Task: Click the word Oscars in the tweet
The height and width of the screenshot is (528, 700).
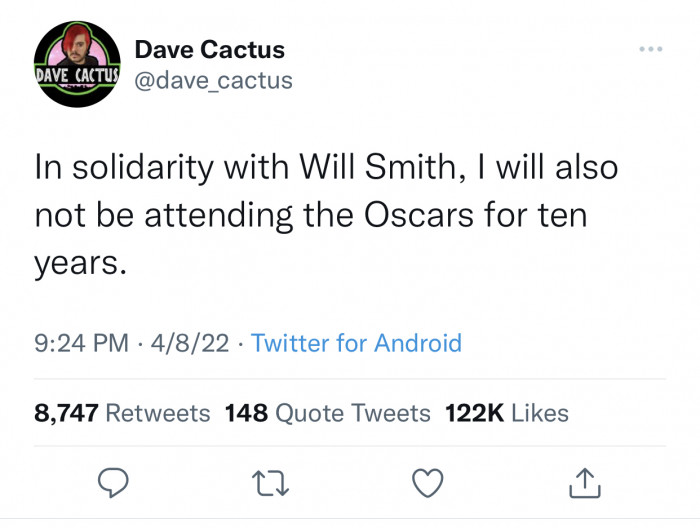Action: tap(418, 215)
